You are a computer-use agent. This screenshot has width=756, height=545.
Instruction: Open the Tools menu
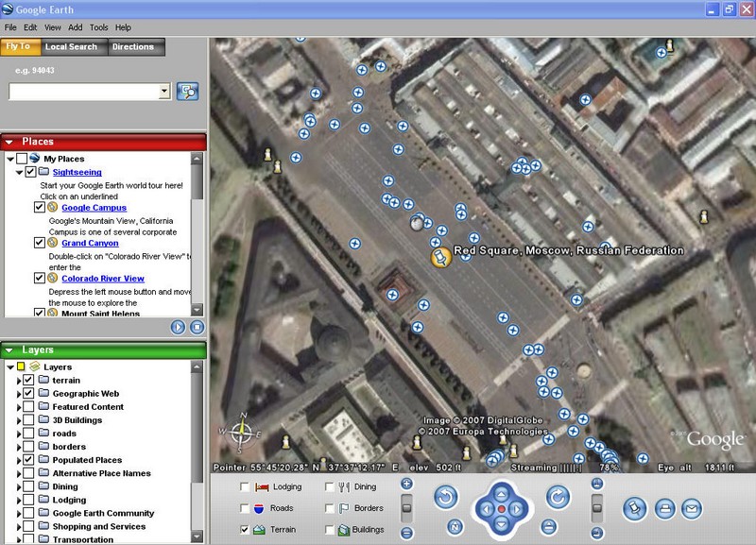click(99, 27)
